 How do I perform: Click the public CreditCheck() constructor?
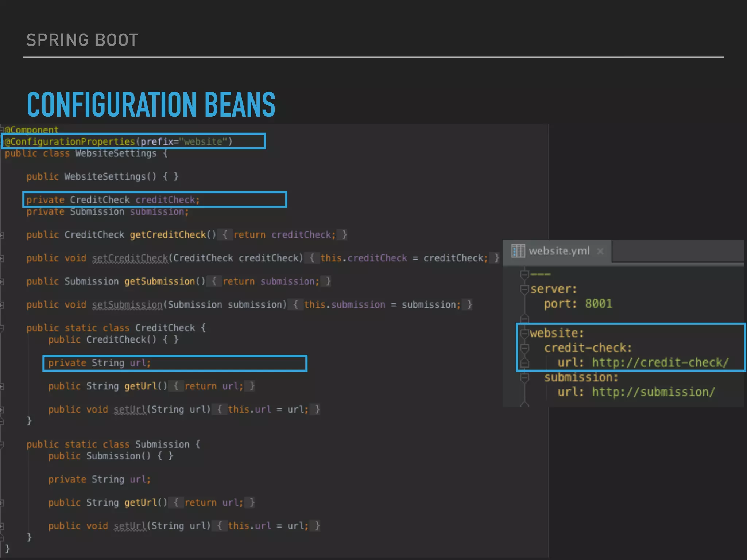point(113,339)
